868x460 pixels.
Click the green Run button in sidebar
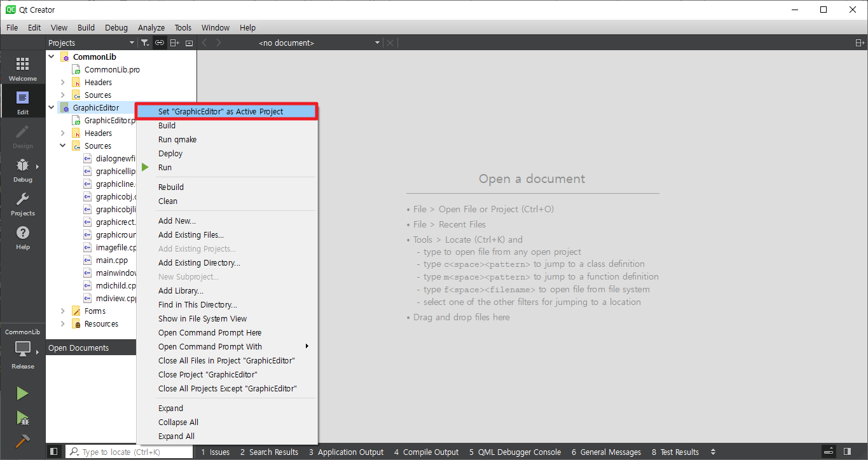click(22, 393)
